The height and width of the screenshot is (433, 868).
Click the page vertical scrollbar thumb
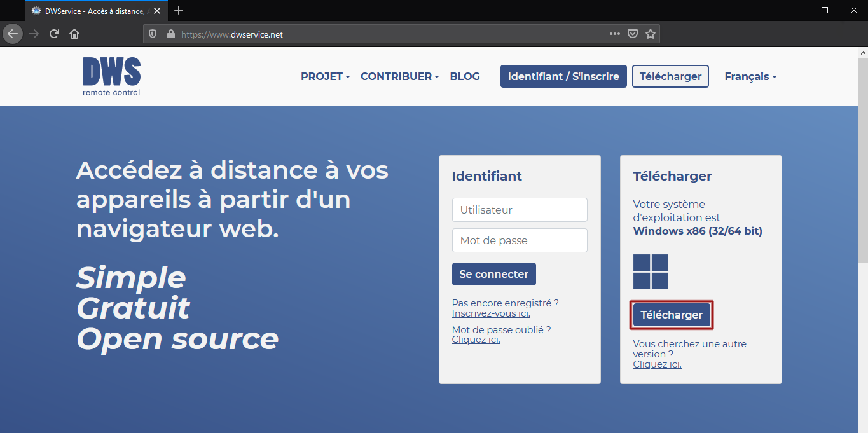point(863,160)
